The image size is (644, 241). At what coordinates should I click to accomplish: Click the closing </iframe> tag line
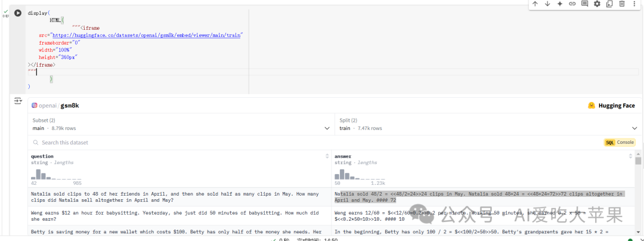click(42, 65)
